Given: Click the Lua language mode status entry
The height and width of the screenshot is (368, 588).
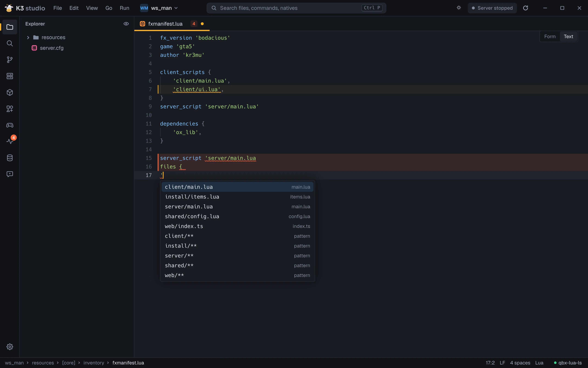Looking at the screenshot, I should point(539,363).
